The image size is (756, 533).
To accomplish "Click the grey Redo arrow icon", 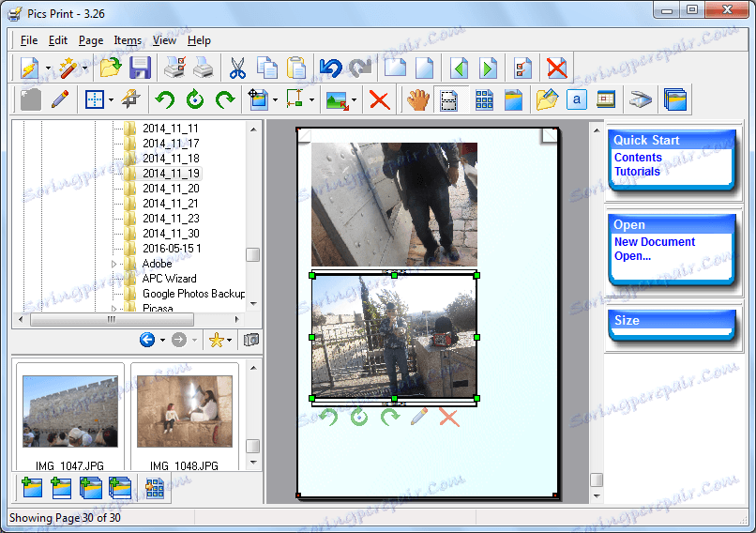I will coord(359,68).
